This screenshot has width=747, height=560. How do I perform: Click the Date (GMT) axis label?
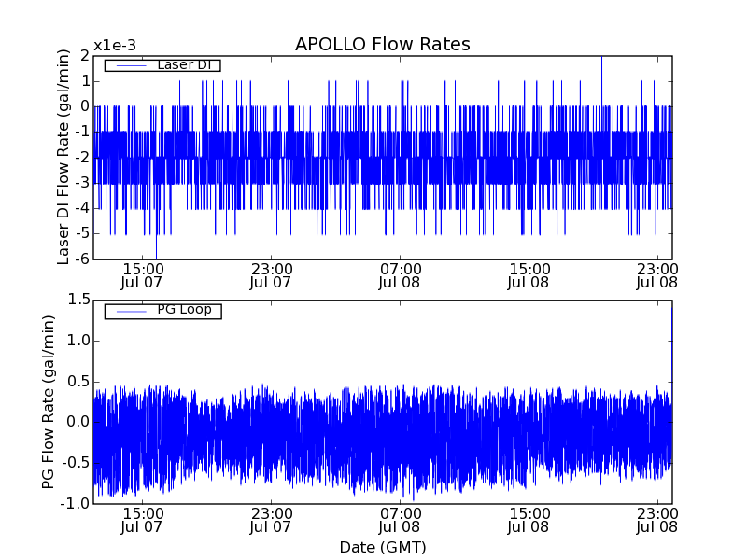(383, 547)
